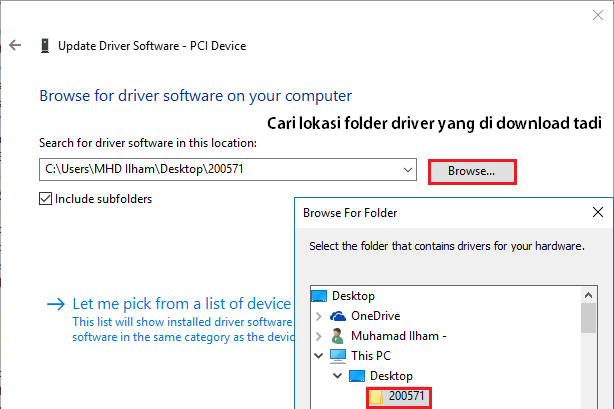The height and width of the screenshot is (409, 614).
Task: Collapse the Desktop node under This PC
Action: point(337,375)
